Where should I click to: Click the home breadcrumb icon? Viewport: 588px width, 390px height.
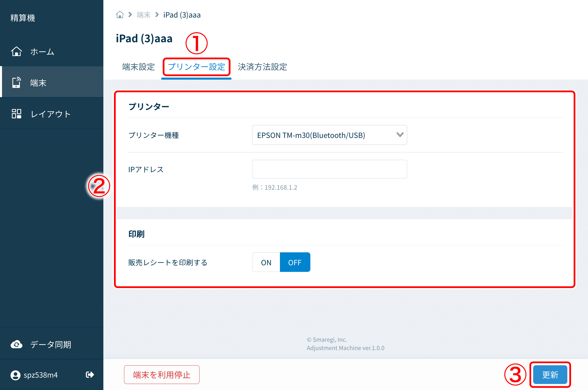click(x=120, y=15)
